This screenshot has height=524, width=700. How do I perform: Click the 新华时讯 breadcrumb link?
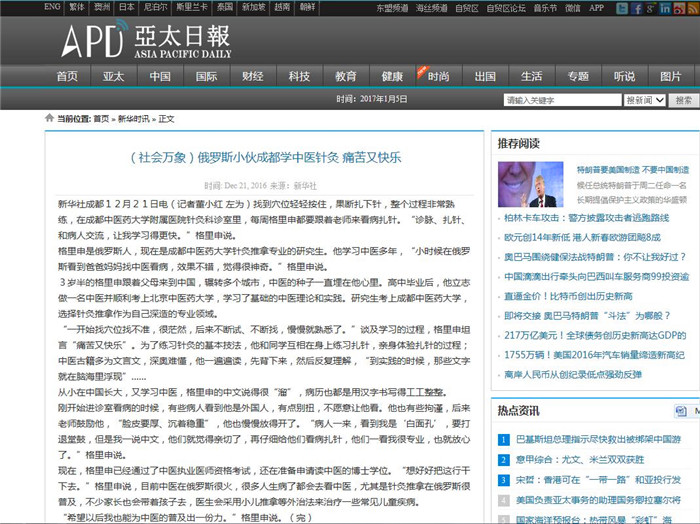tap(133, 118)
